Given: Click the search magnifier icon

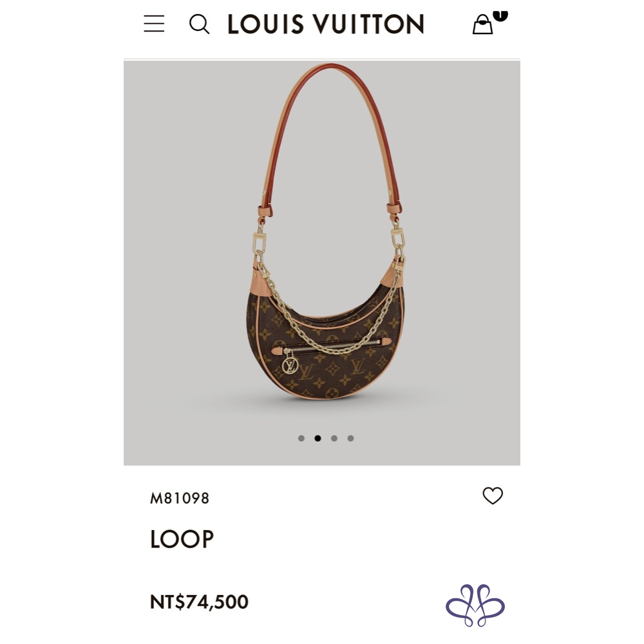Looking at the screenshot, I should point(199,24).
